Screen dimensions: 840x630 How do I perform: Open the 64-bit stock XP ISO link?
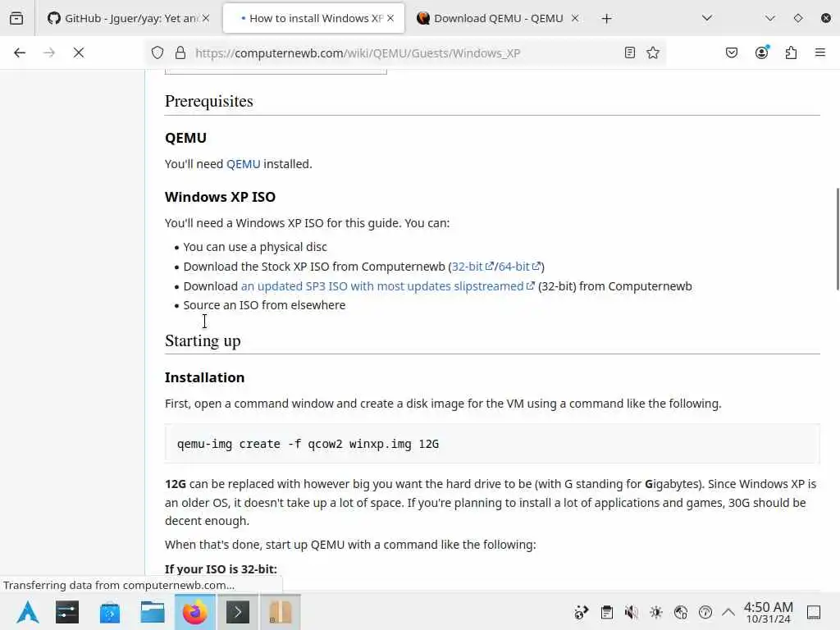(x=519, y=267)
